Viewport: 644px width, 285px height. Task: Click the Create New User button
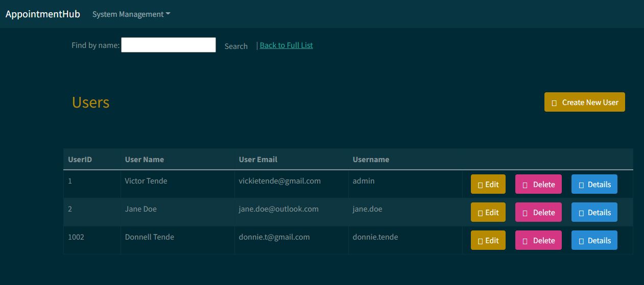click(585, 102)
